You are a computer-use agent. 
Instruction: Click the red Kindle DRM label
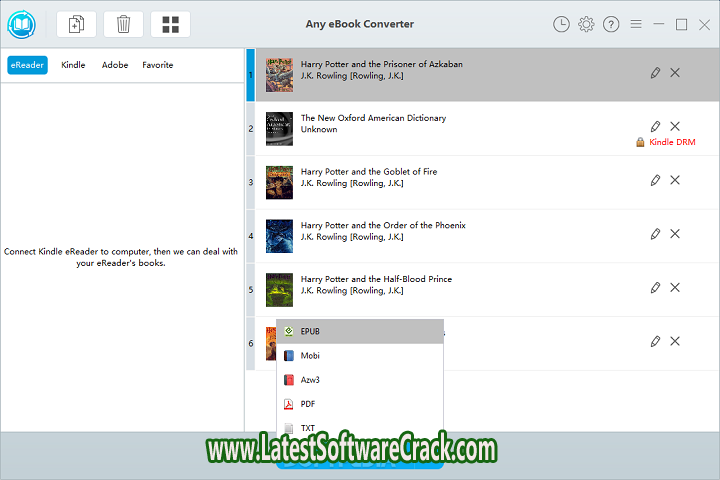coord(672,142)
